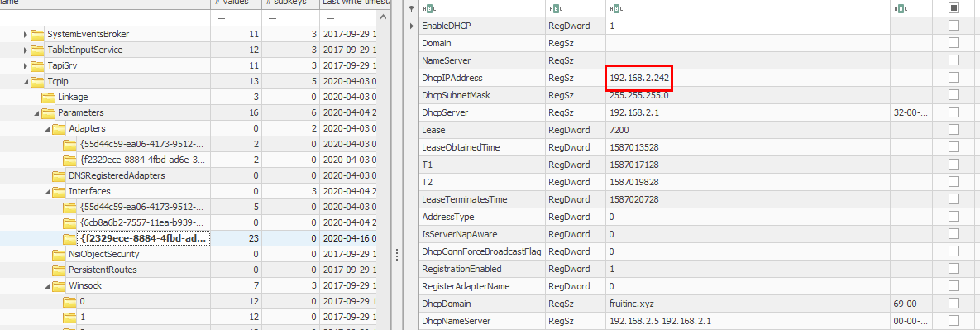980x330 pixels.
Task: Click the T1 value 1587017128
Action: pos(634,165)
